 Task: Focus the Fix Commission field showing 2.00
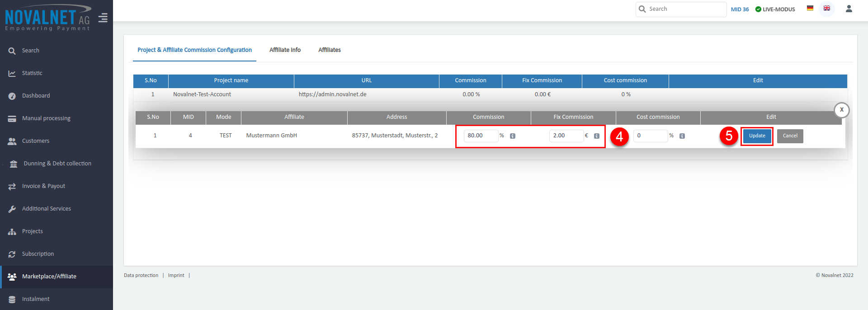tap(566, 136)
